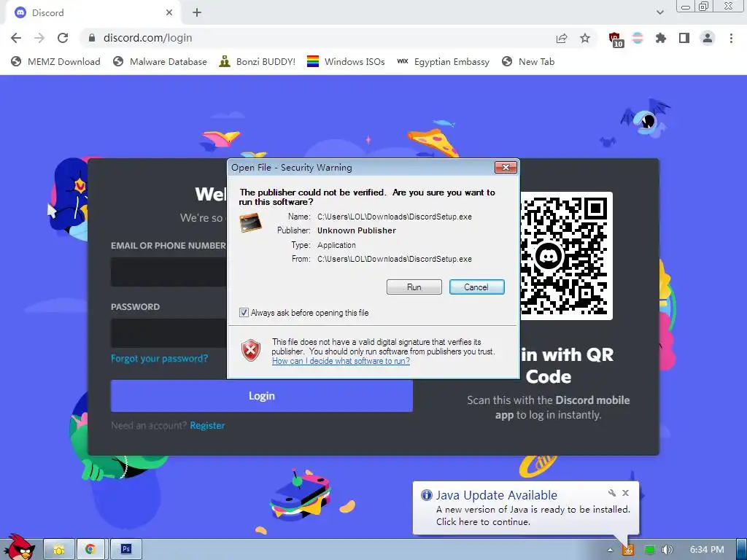Open the MEMZ Download bookmark

(55, 61)
